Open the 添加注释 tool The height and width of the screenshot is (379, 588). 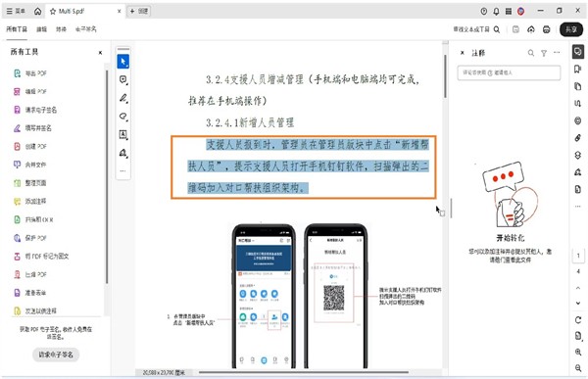click(29, 202)
